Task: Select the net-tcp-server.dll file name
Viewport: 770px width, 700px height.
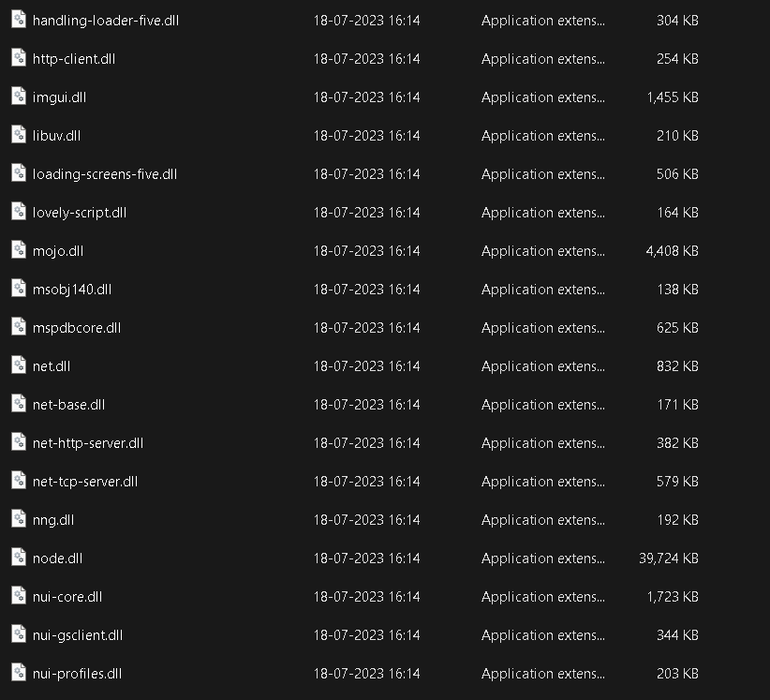Action: [x=85, y=482]
